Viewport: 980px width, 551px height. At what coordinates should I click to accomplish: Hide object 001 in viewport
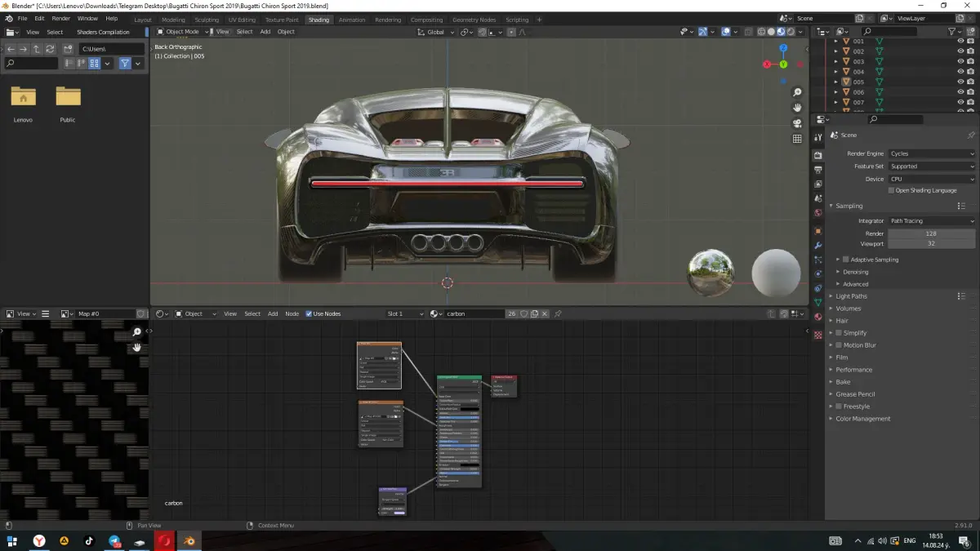click(960, 41)
